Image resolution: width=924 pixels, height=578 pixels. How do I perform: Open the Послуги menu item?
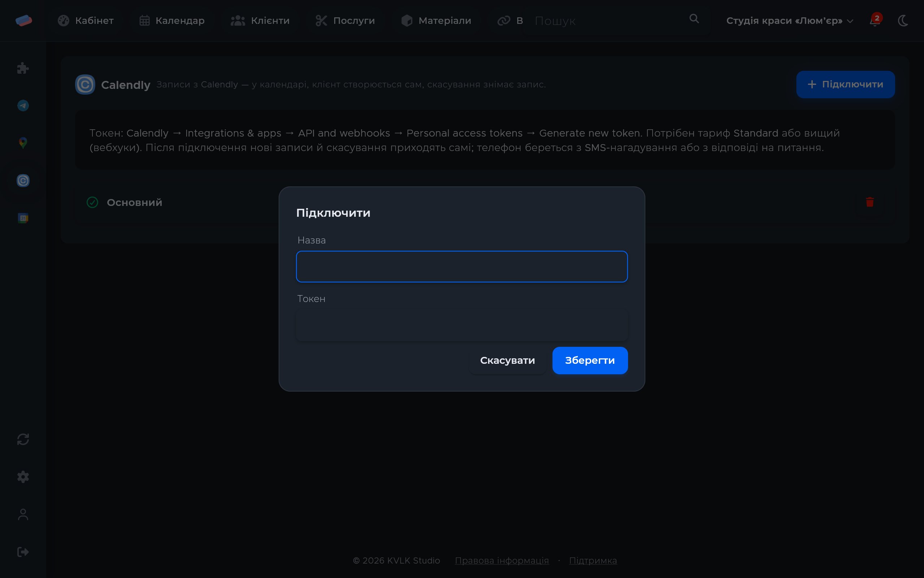tap(345, 21)
